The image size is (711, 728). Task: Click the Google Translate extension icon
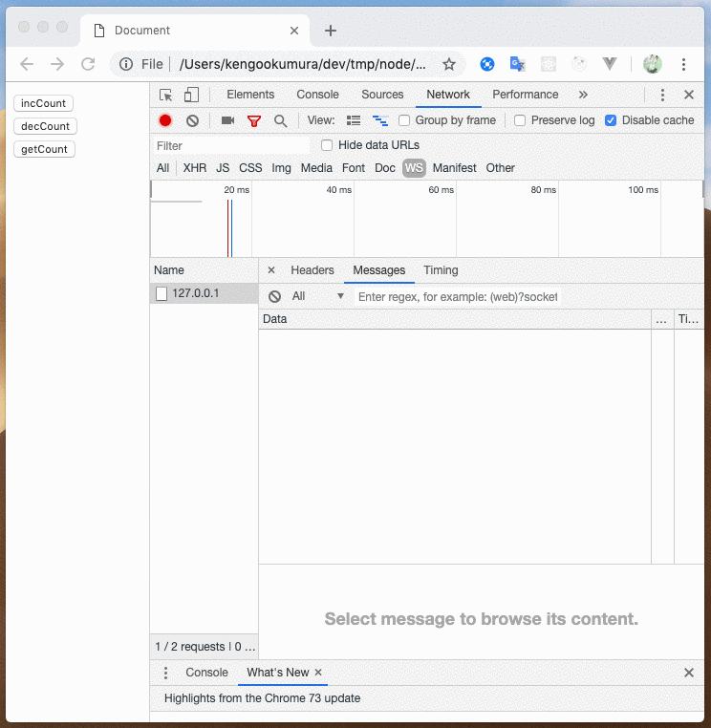click(x=517, y=64)
